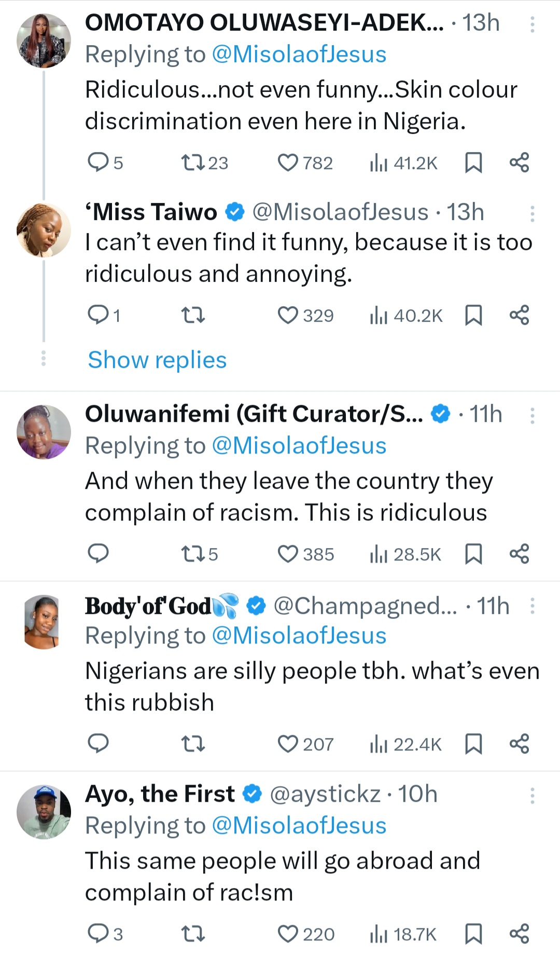Bookmark OMOTAYO's discrimination reply
560x957 pixels.
click(x=473, y=163)
